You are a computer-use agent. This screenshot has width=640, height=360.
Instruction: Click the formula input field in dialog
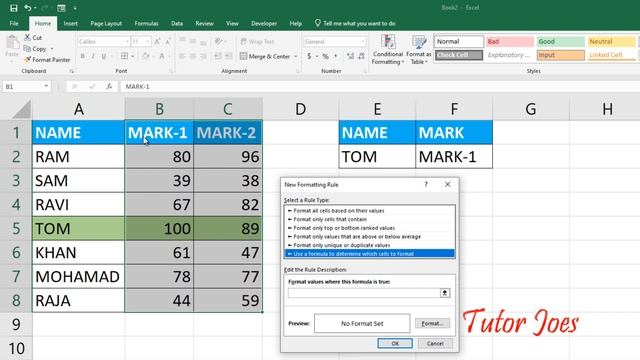[364, 293]
